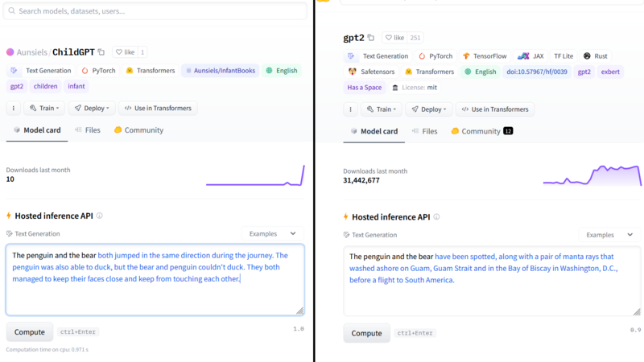Expand Train dropdown on gpt2
644x362 pixels.
[x=382, y=109]
